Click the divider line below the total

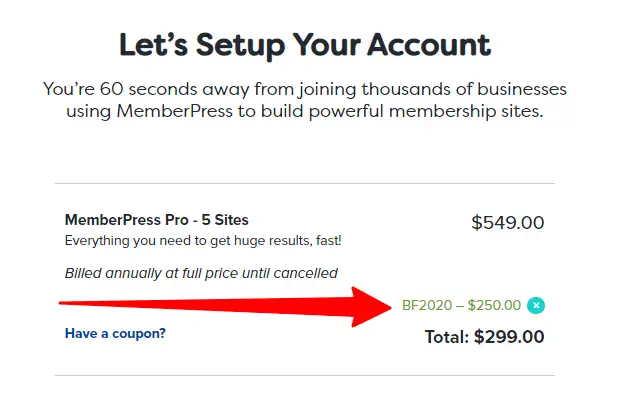point(305,375)
